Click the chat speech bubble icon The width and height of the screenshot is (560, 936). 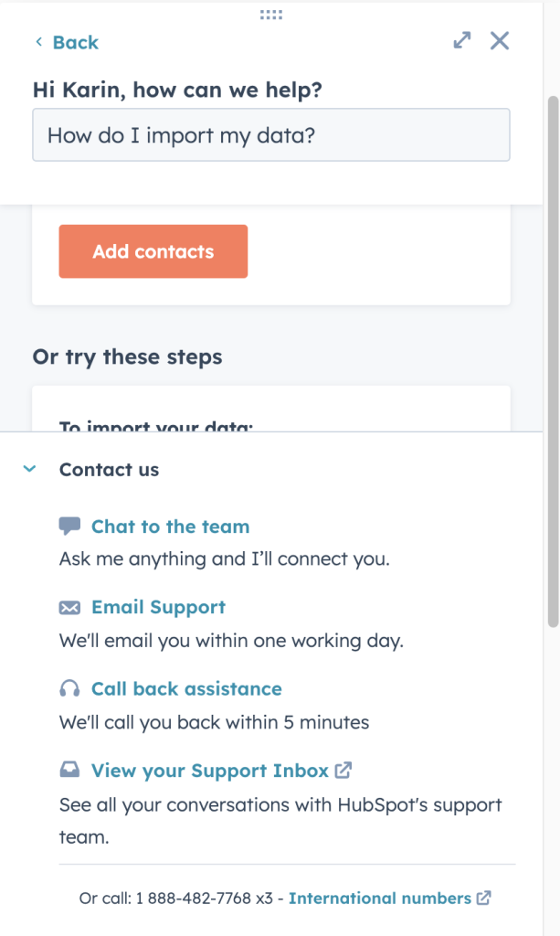tap(69, 526)
